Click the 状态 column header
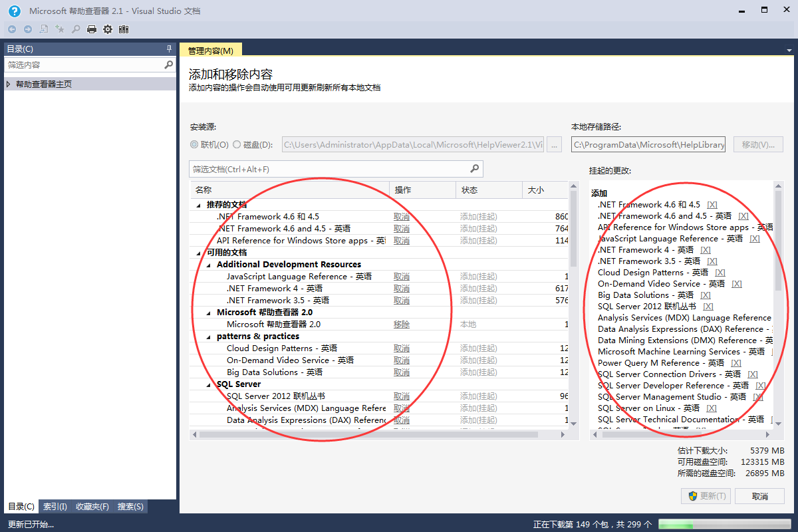This screenshot has height=532, width=798. (489, 190)
